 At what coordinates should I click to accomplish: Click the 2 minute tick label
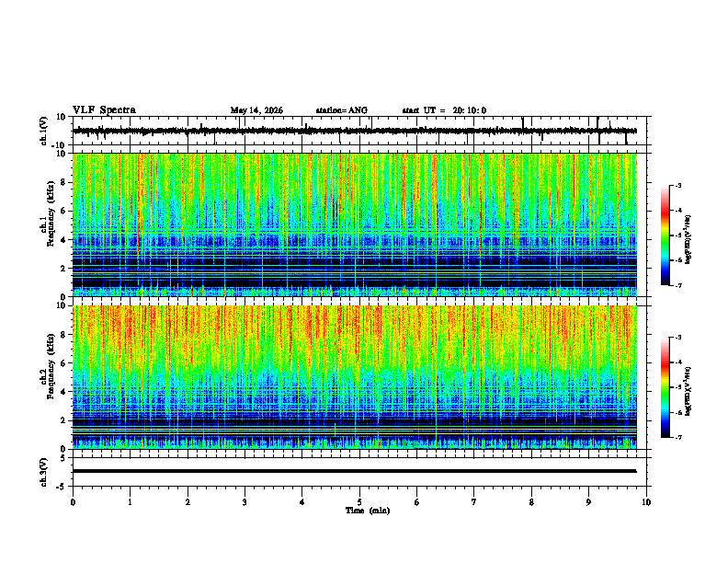pos(188,502)
